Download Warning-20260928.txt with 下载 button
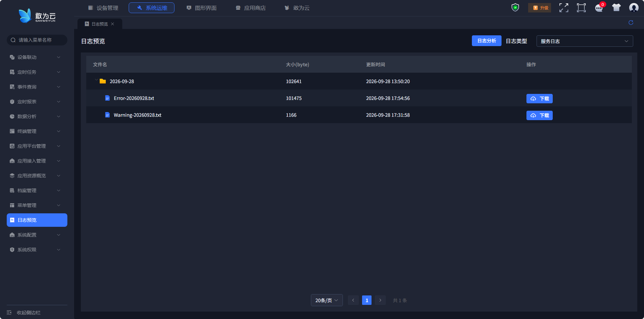The image size is (644, 319). (540, 115)
